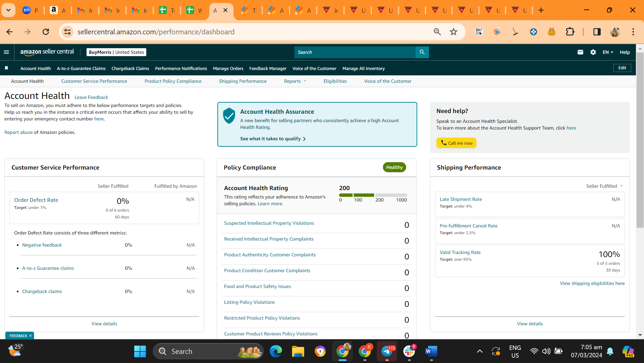Toggle the browser side panel icon
The height and width of the screenshot is (363, 644).
[597, 32]
